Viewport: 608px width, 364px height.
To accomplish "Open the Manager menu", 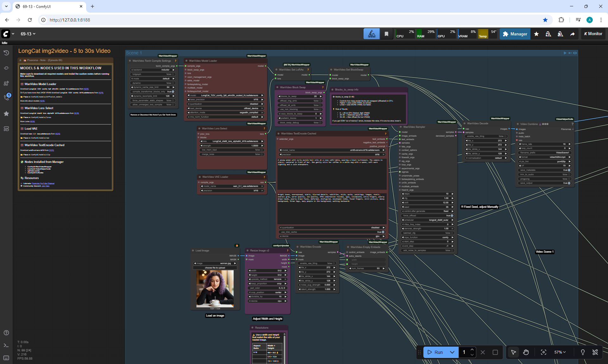I will coord(515,34).
